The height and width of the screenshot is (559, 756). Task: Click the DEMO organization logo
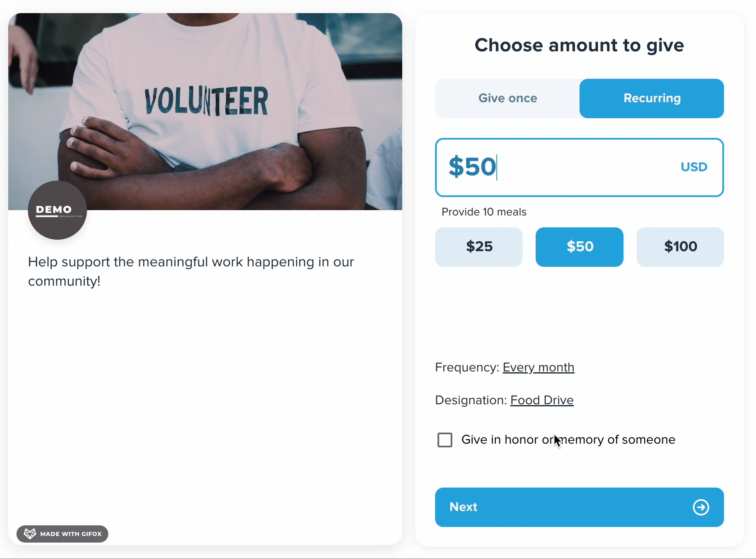coord(57,210)
